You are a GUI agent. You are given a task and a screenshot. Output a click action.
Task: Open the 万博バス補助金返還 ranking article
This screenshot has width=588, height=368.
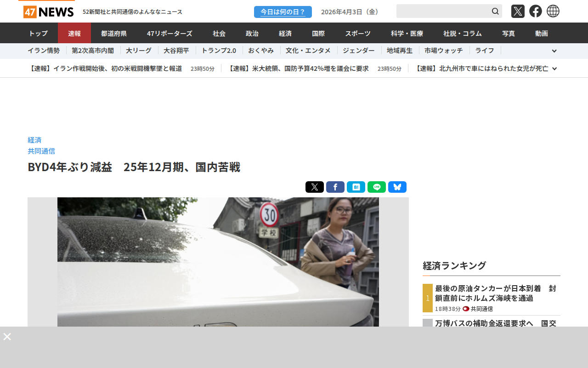pos(496,323)
